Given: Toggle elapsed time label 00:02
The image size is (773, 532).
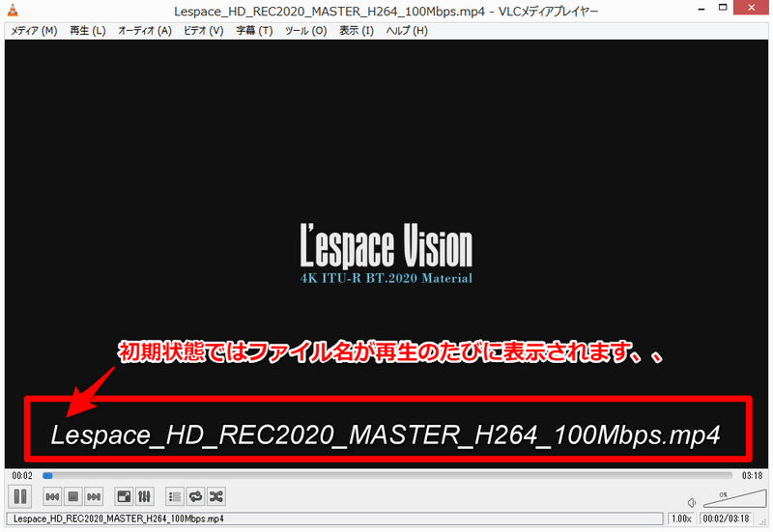Looking at the screenshot, I should click(22, 476).
